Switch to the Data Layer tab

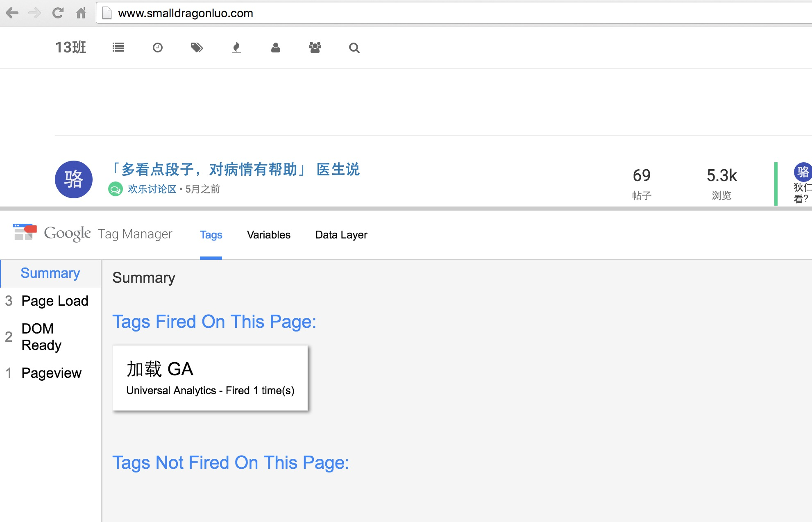pyautogui.click(x=341, y=235)
